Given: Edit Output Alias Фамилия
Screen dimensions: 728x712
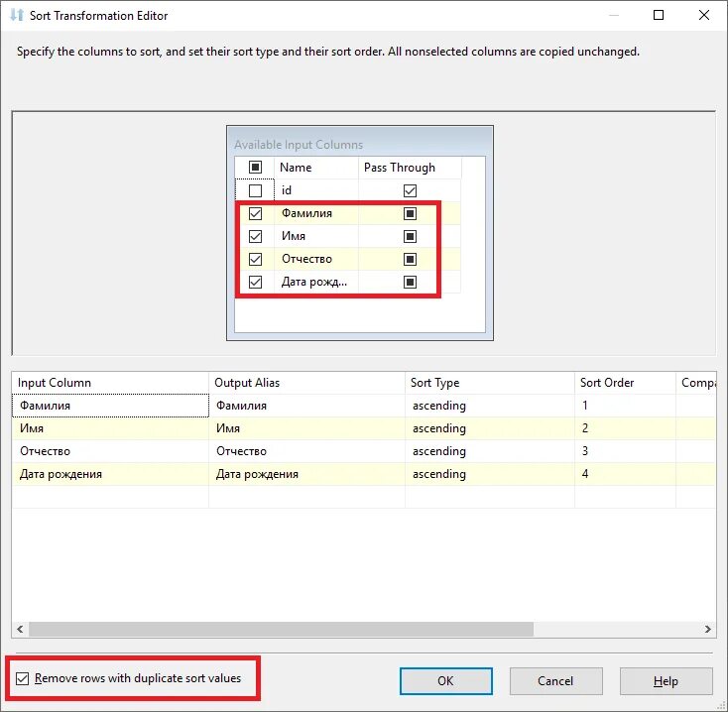Looking at the screenshot, I should [x=306, y=406].
